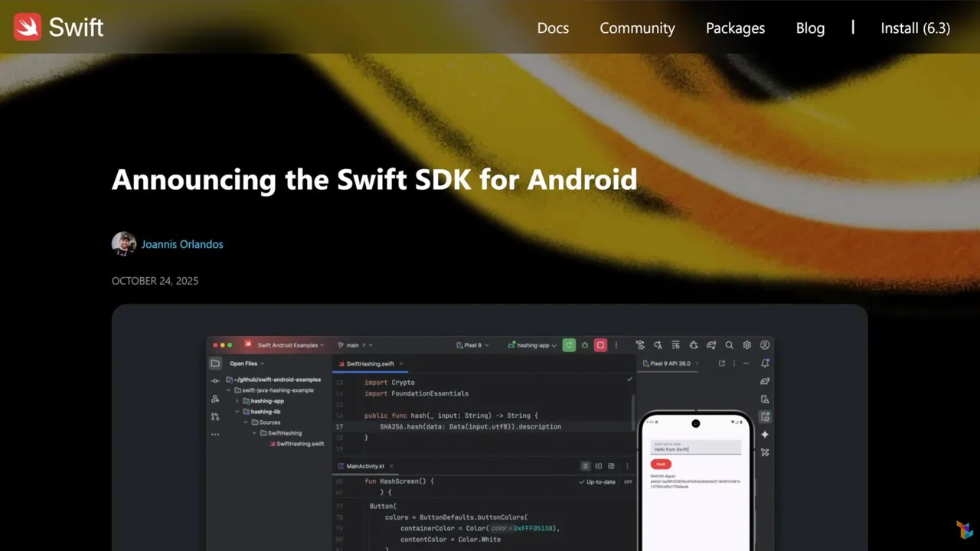
Task: Open the Pixel 9 device selector
Action: (473, 345)
